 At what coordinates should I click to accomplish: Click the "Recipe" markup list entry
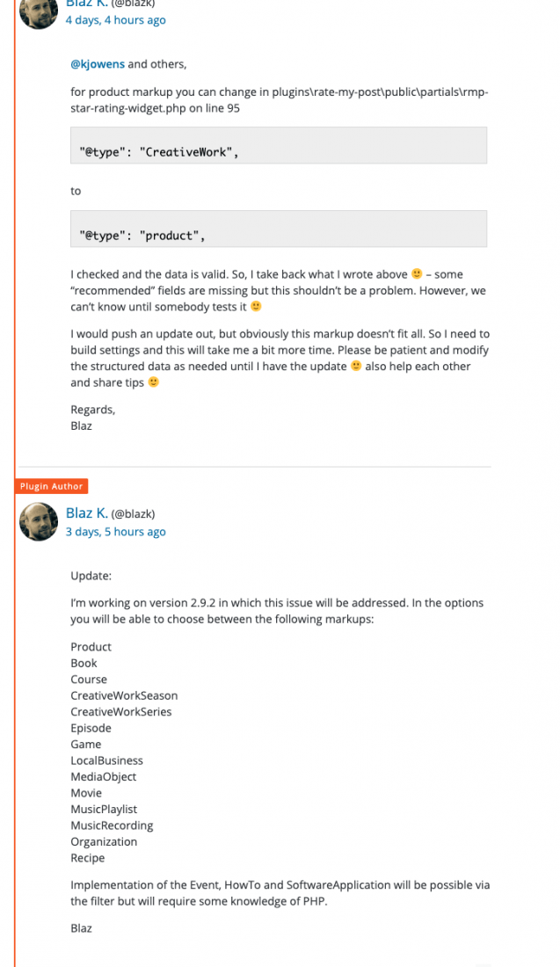(88, 858)
